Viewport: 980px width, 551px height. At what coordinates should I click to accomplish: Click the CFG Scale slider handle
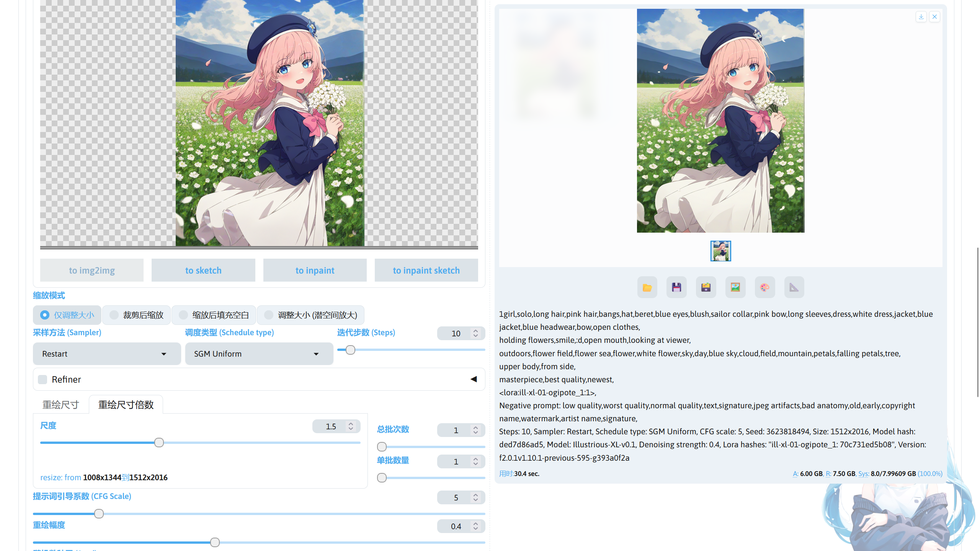click(x=99, y=514)
